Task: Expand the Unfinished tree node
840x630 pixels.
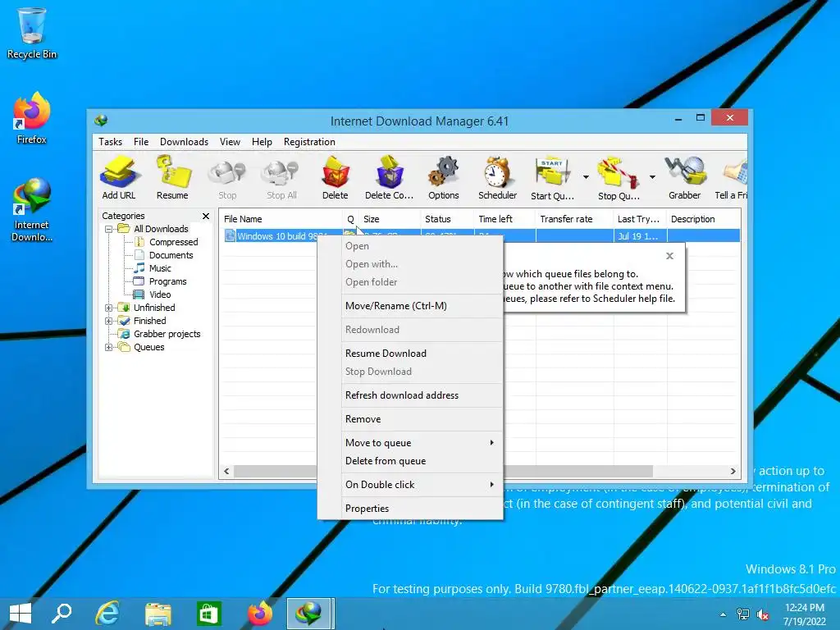Action: point(108,308)
